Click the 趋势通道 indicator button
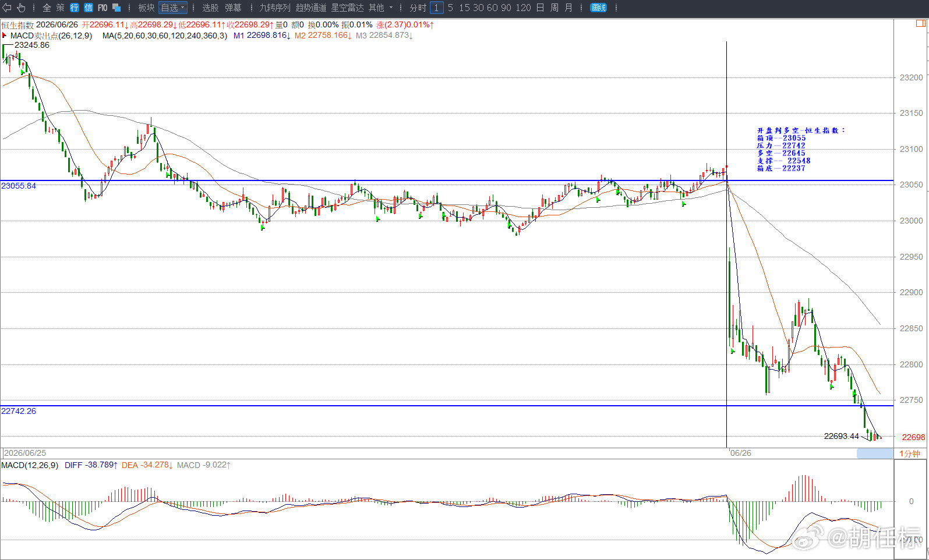This screenshot has width=929, height=560. click(311, 8)
